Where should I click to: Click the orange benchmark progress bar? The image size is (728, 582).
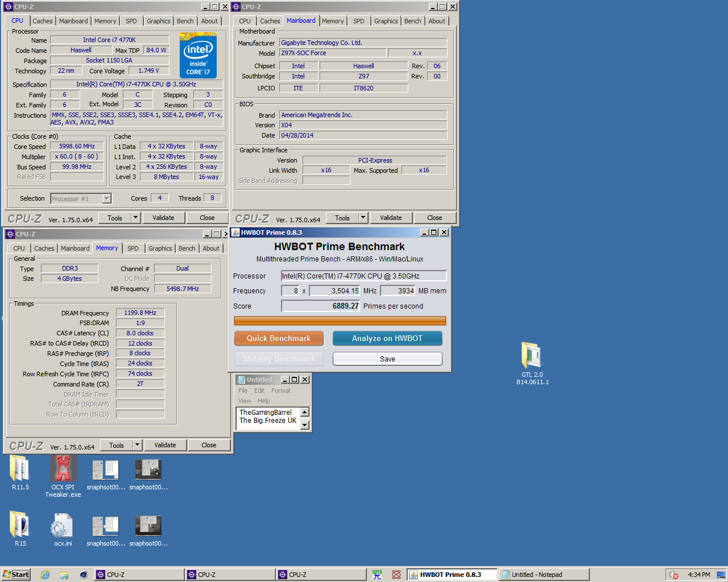pos(340,321)
